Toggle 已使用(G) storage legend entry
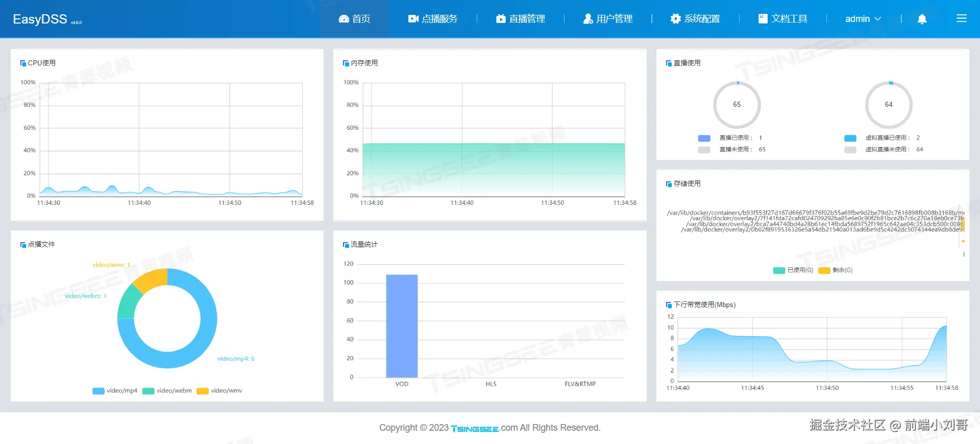Viewport: 980px width, 444px height. pyautogui.click(x=793, y=270)
